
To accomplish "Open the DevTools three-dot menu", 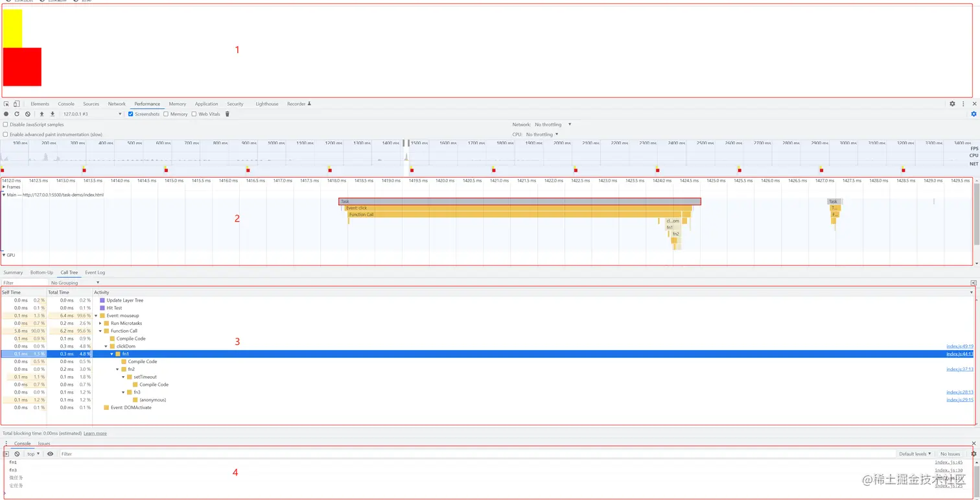I will coord(963,104).
